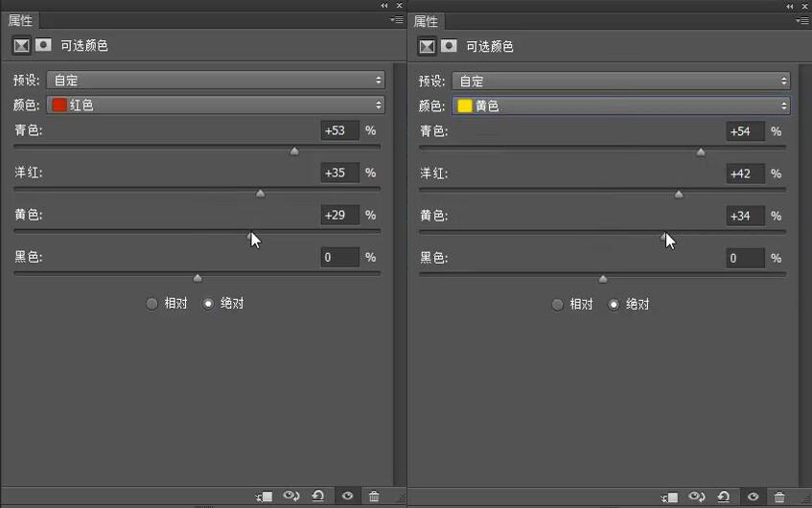
Task: Click 青色 value field showing +53
Action: (339, 130)
